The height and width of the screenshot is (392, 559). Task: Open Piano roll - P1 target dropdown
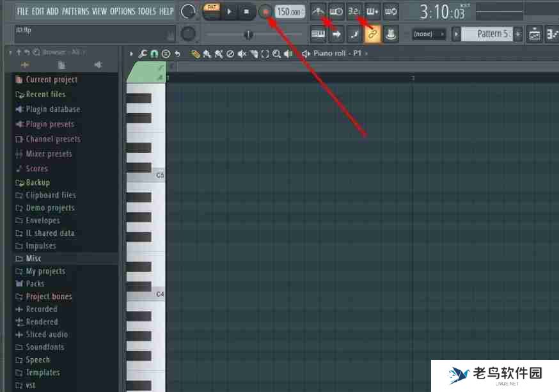(337, 54)
